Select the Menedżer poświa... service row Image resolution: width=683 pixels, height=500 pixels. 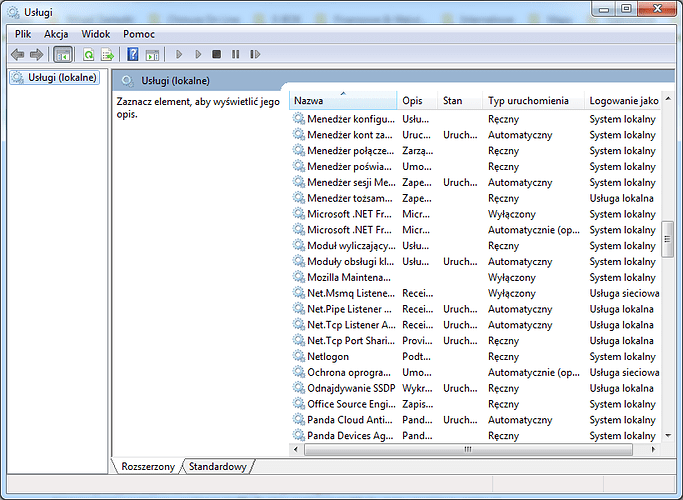475,166
